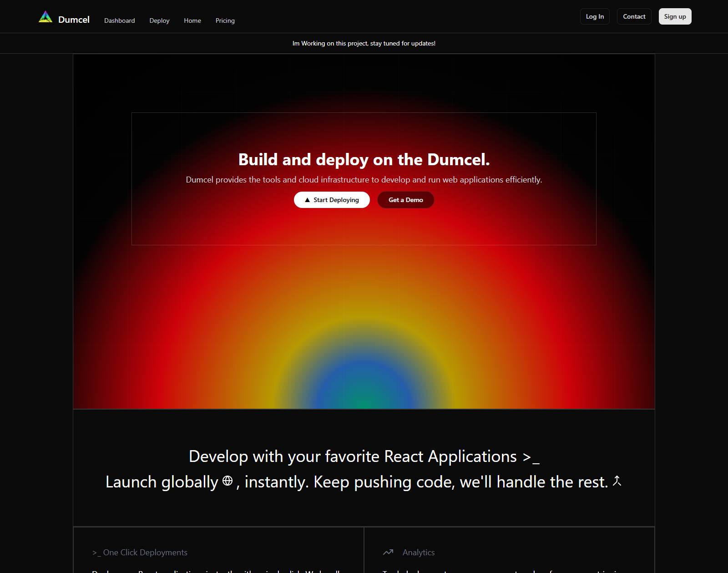Click the arrow icon after "handle the rest"
728x573 pixels.
[617, 482]
